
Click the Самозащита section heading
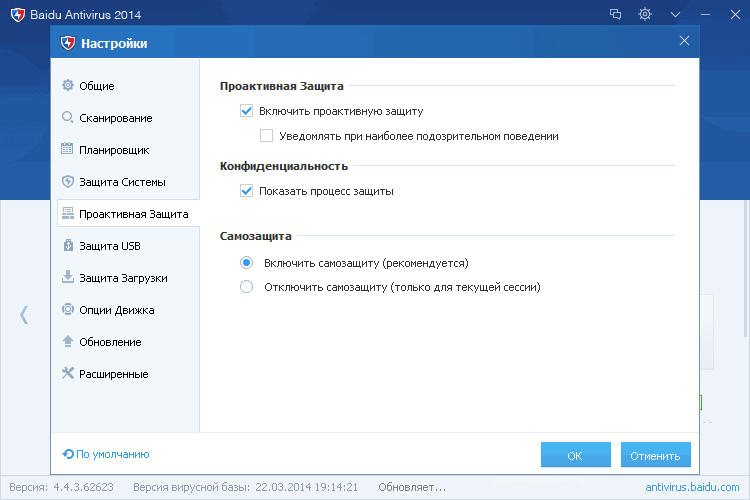coord(255,236)
